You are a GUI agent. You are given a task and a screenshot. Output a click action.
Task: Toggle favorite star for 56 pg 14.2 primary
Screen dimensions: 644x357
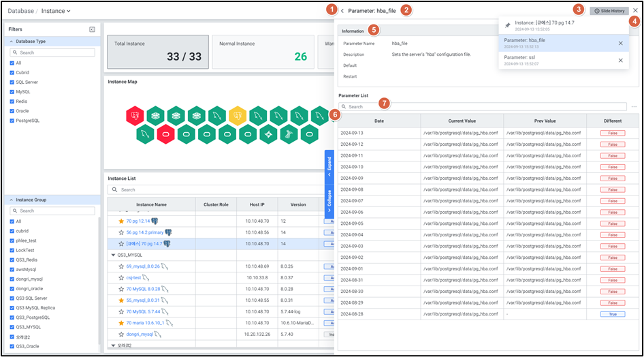(x=121, y=232)
